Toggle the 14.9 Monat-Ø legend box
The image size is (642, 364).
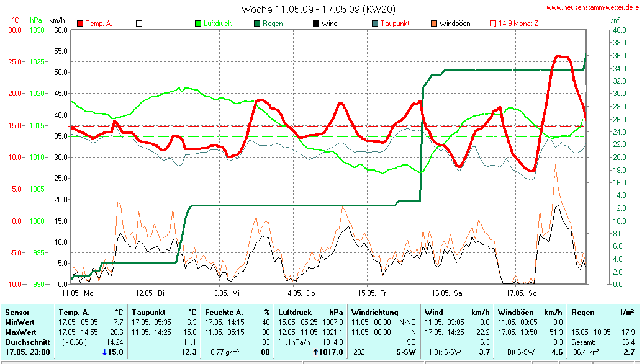pos(493,24)
